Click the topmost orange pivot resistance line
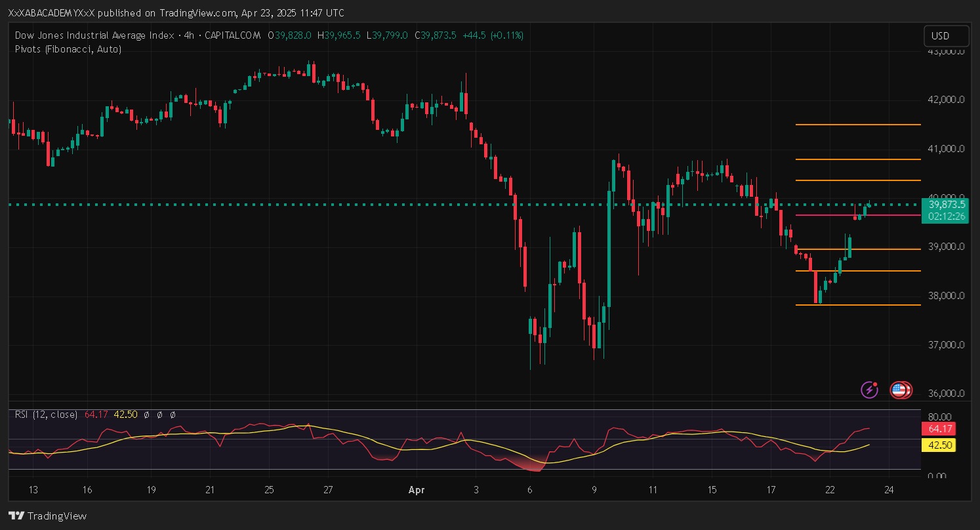Viewport: 980px width, 530px height. (x=857, y=125)
